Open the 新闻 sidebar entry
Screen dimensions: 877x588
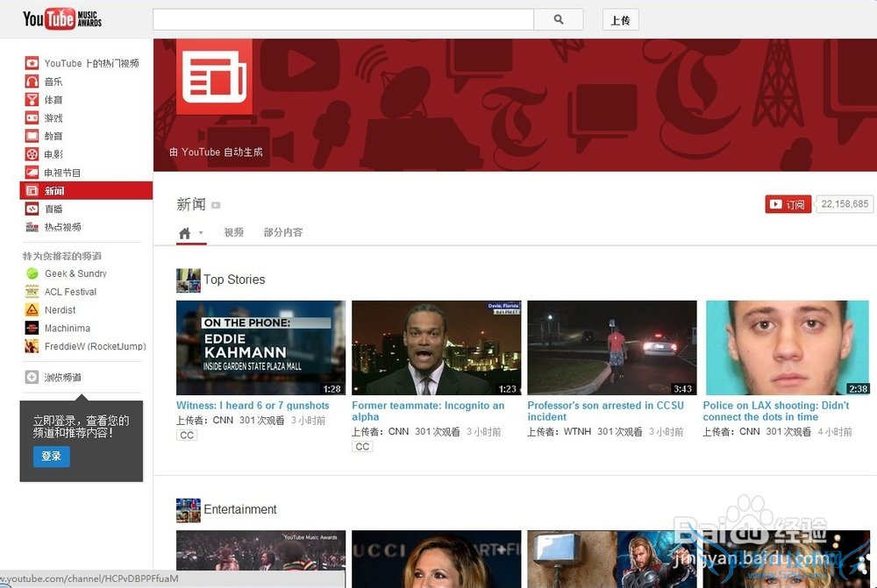[86, 191]
